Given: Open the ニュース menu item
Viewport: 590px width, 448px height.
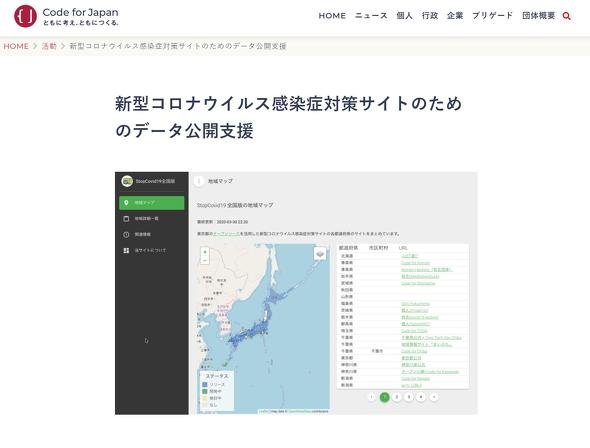Looking at the screenshot, I should pos(371,16).
